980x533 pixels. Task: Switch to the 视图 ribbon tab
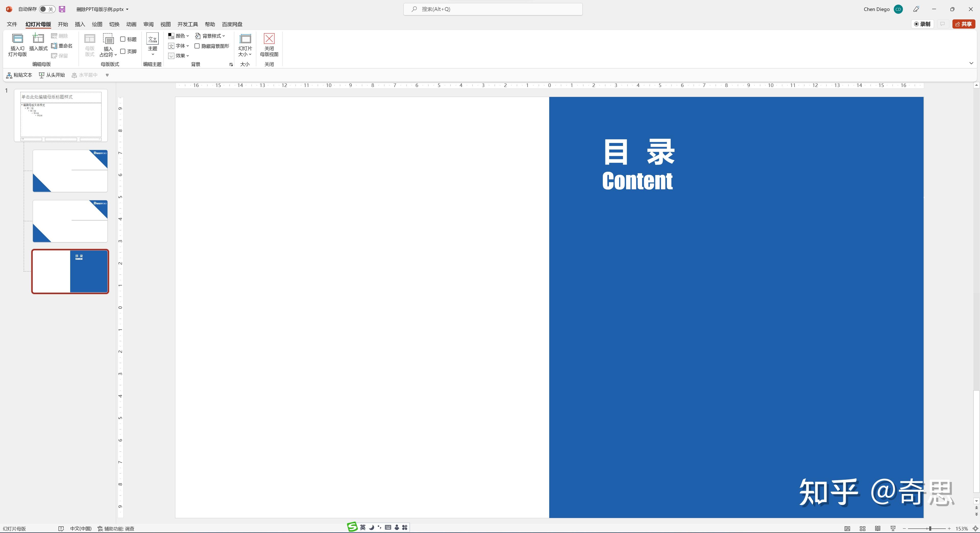point(165,24)
